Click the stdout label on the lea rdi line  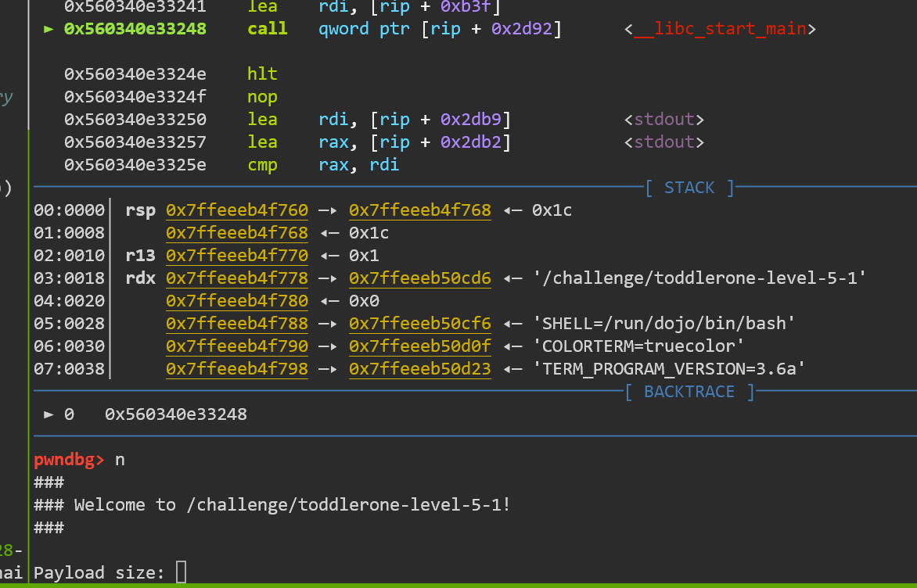(x=663, y=119)
